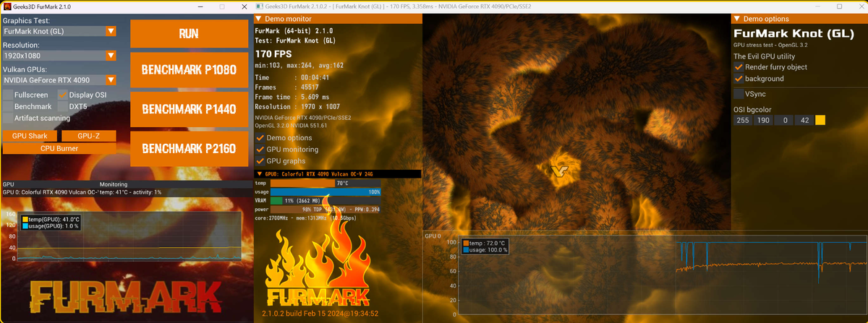Launch GPU Shark
868x323 pixels.
[30, 136]
